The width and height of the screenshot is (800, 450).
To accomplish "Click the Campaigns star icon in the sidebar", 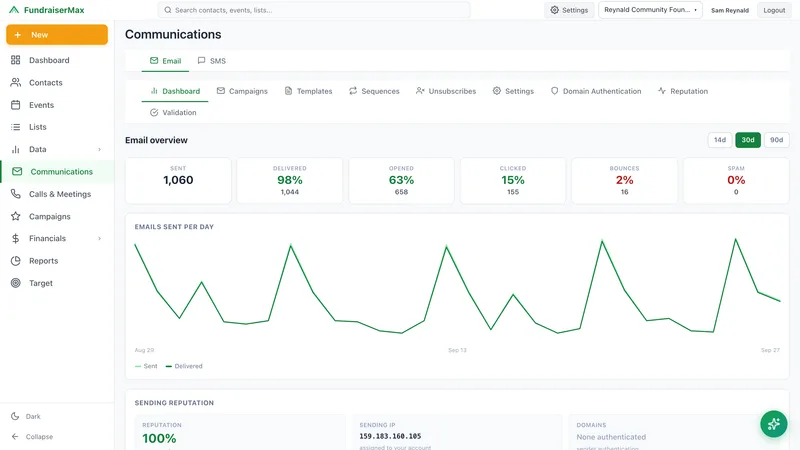I will pos(16,216).
